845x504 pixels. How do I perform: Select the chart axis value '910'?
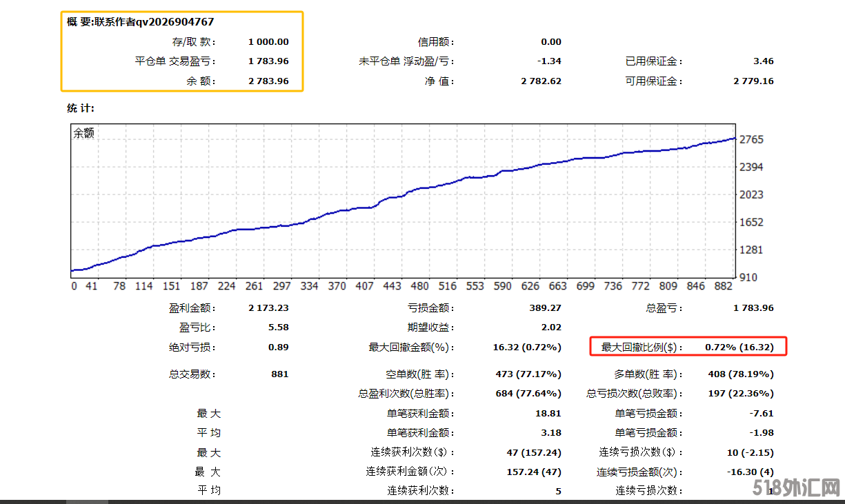point(748,277)
